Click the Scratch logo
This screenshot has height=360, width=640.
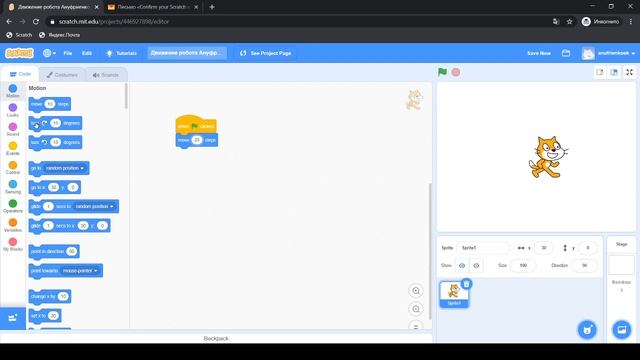click(19, 53)
